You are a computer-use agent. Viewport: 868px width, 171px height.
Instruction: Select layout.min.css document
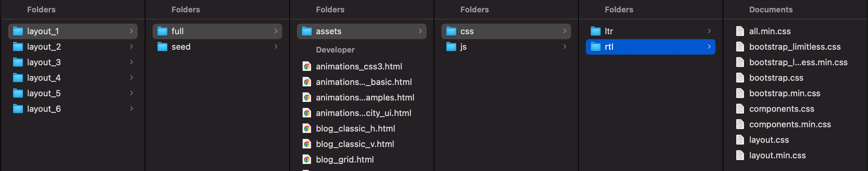point(777,155)
